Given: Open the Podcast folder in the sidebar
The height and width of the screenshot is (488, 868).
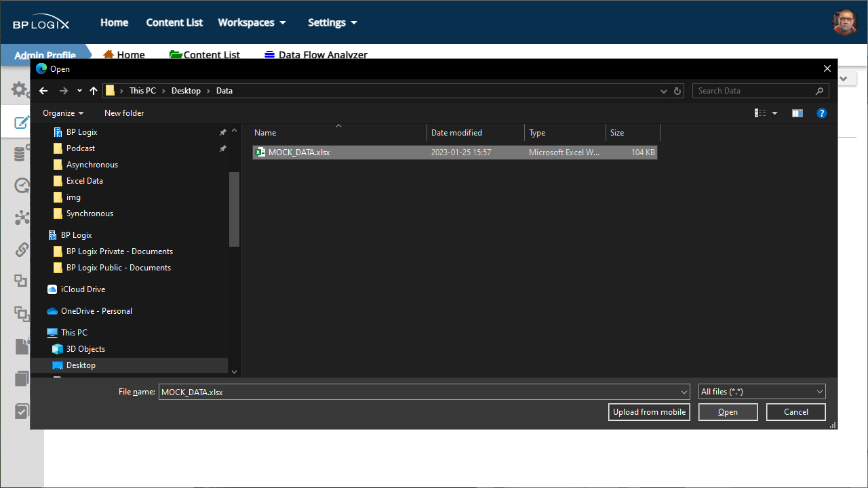Looking at the screenshot, I should tap(80, 148).
